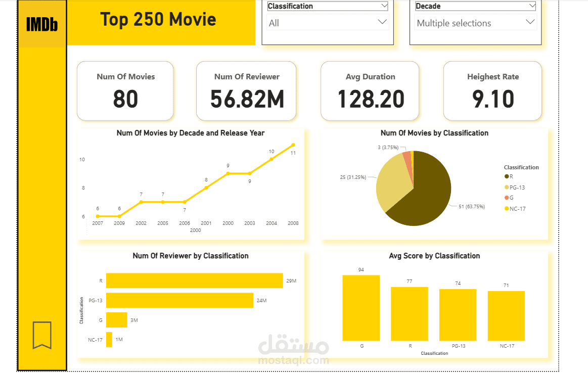Open the Classification slicer dropdown showing All

[328, 22]
